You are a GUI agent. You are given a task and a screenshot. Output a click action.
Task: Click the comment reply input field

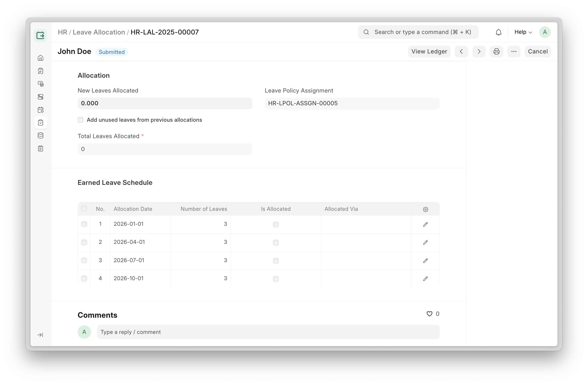click(x=268, y=332)
